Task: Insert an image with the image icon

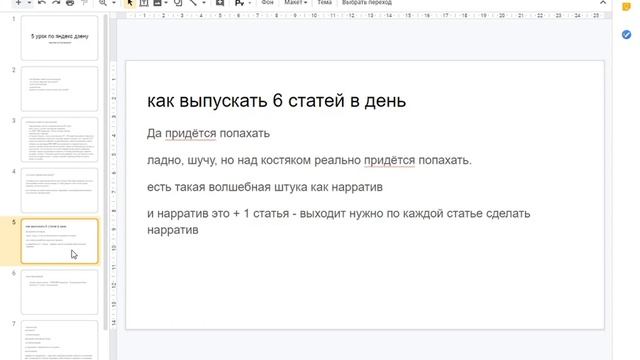Action: (157, 2)
